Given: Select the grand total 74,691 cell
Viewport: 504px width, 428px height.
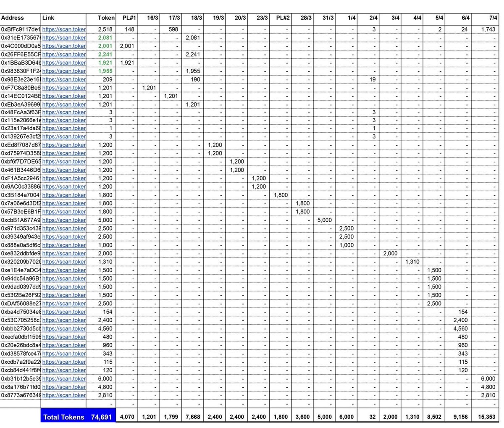Looking at the screenshot, I should tap(102, 417).
